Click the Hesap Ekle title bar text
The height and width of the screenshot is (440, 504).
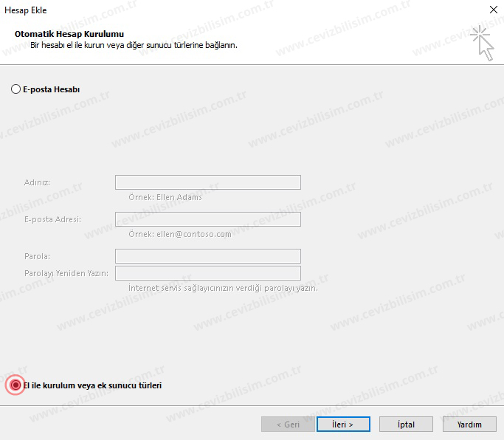pyautogui.click(x=26, y=10)
